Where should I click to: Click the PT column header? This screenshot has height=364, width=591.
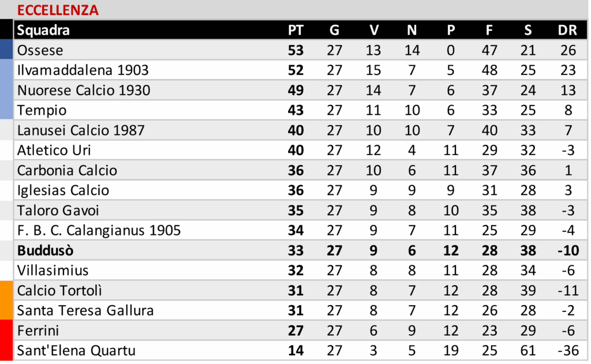295,31
